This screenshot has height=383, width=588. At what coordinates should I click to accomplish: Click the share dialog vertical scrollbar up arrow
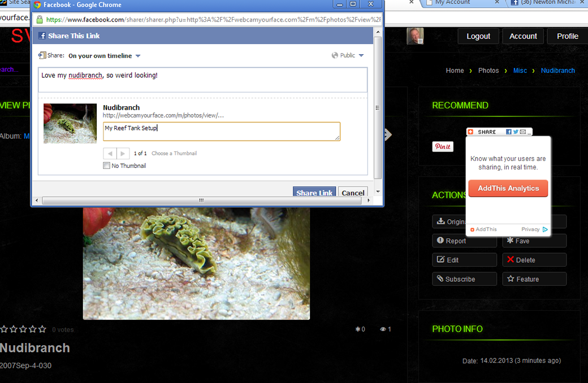coord(378,32)
